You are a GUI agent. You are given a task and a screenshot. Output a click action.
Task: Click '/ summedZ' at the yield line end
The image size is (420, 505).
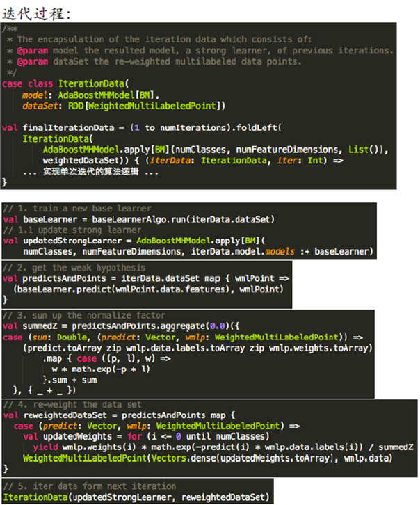pyautogui.click(x=391, y=447)
